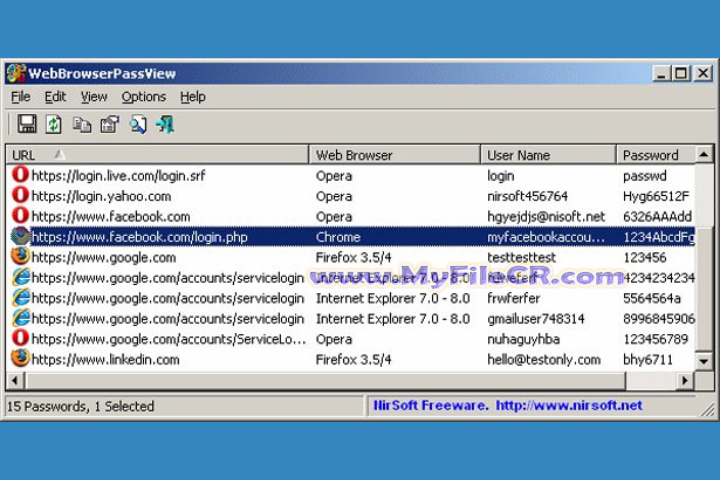Image resolution: width=720 pixels, height=480 pixels.
Task: Sort by the Password column header
Action: (x=656, y=155)
